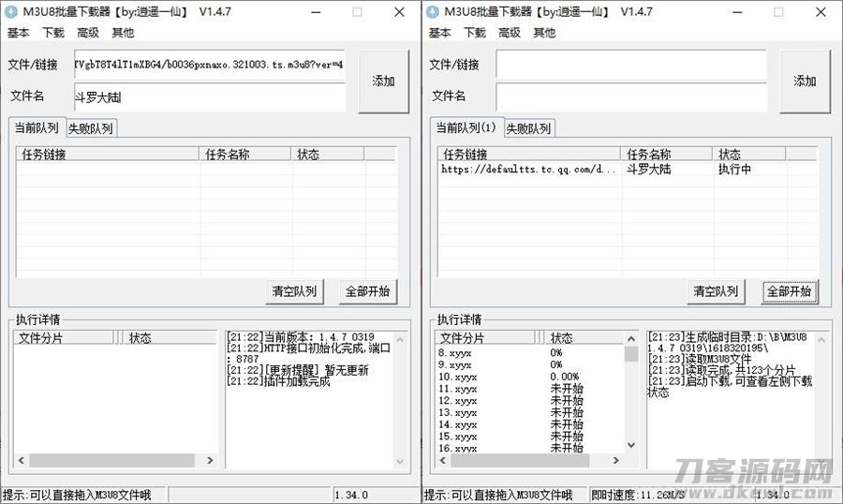The height and width of the screenshot is (504, 843).
Task: Open 下载 menu in left window
Action: [x=53, y=33]
